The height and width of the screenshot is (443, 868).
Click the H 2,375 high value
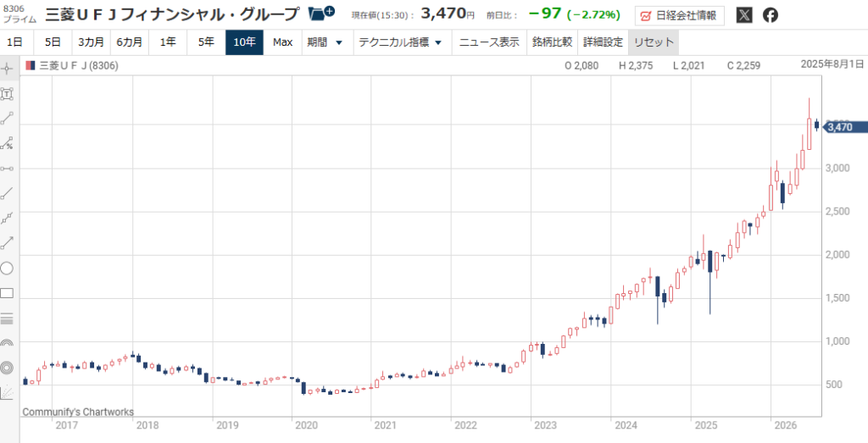[636, 66]
